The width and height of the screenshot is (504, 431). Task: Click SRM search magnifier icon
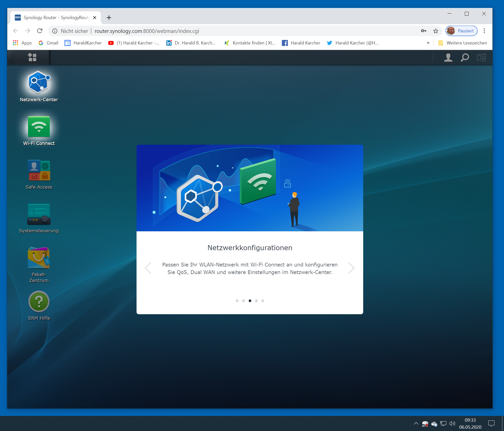465,58
